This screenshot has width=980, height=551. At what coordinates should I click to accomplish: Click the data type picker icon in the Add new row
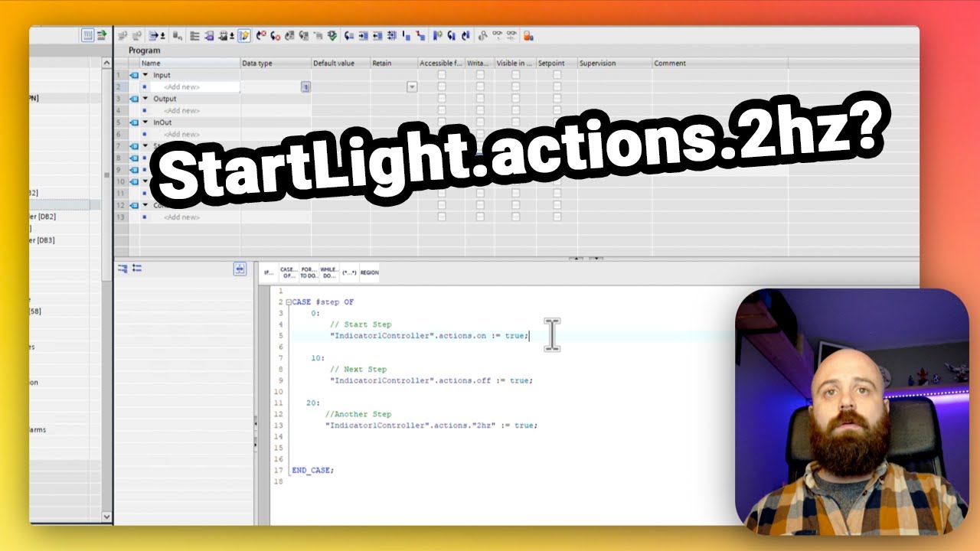tap(305, 87)
